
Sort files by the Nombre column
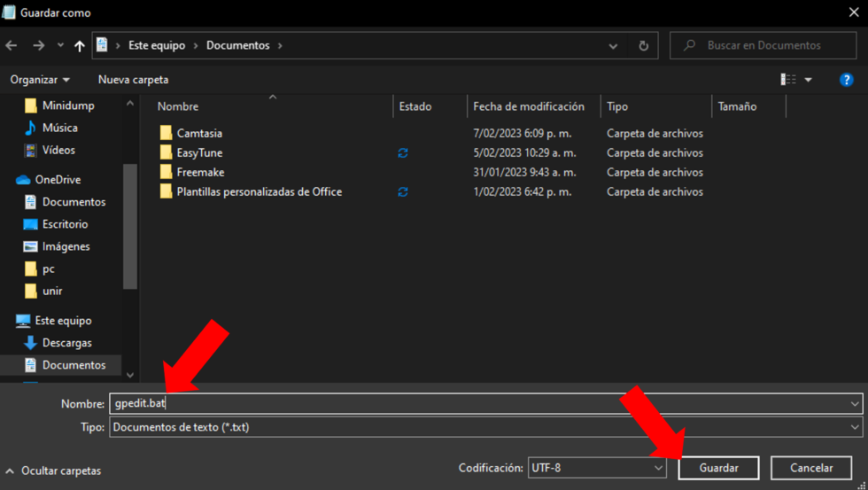178,106
